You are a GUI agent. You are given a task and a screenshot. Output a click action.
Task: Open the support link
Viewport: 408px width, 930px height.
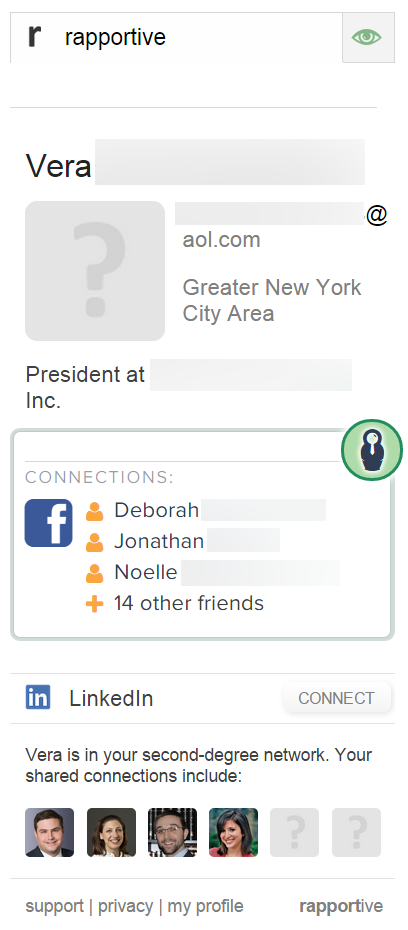(55, 906)
